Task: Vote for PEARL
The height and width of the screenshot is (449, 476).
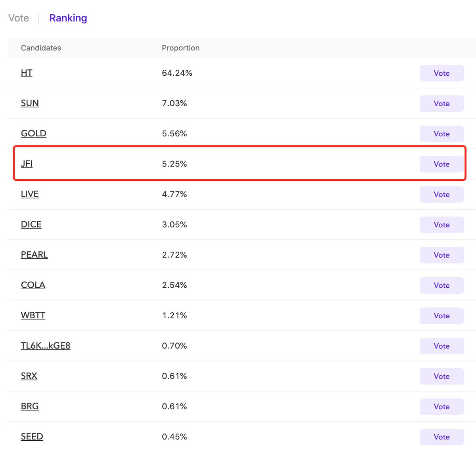Action: coord(441,255)
